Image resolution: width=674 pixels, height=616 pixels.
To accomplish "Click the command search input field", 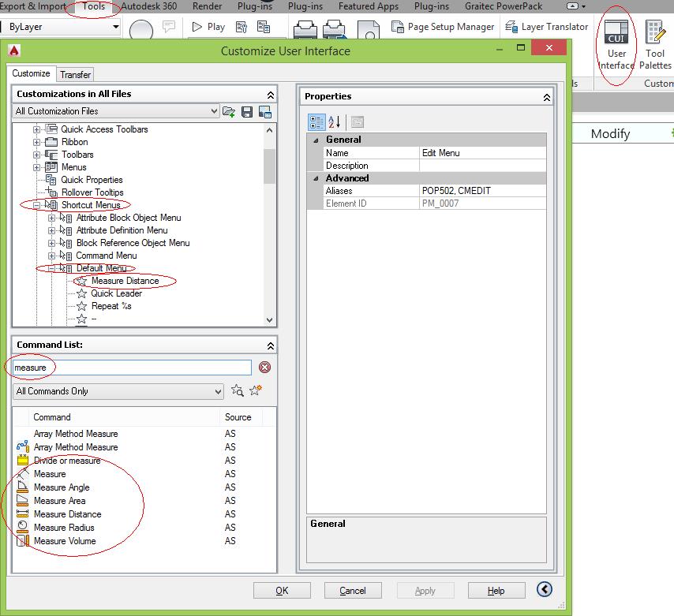I will [x=132, y=368].
